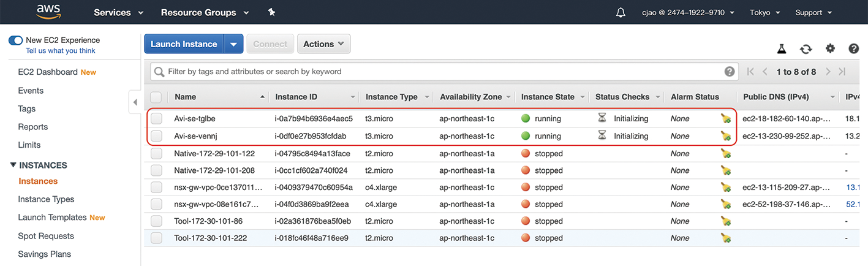Open Limits in the sidebar

[x=29, y=145]
